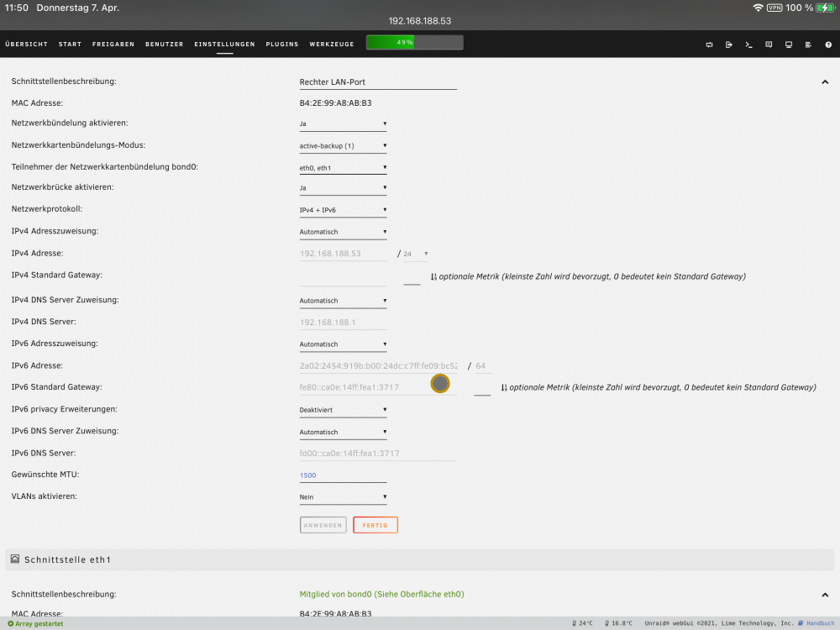The width and height of the screenshot is (840, 630).
Task: Click Mitglied von bond0 text
Action: click(x=381, y=594)
